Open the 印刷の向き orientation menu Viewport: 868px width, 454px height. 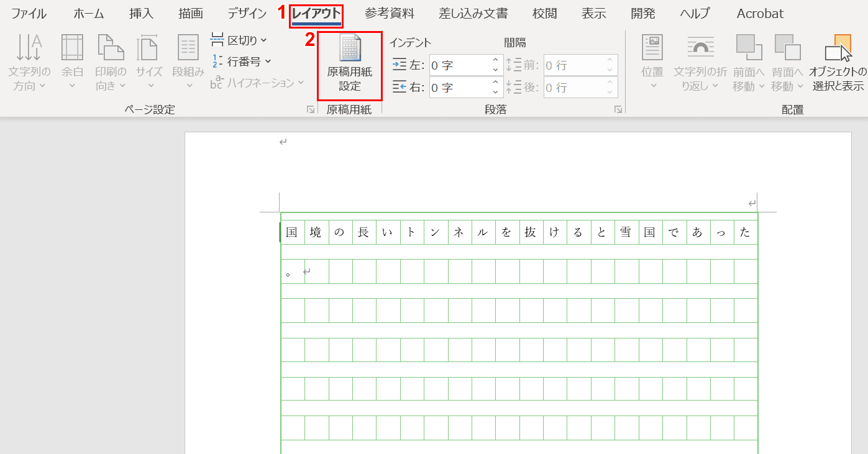click(x=111, y=63)
